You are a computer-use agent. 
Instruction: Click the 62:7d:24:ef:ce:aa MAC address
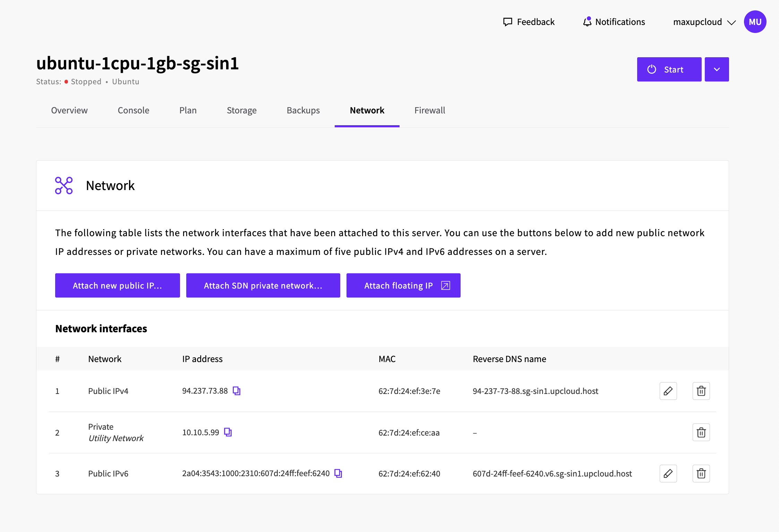tap(409, 433)
